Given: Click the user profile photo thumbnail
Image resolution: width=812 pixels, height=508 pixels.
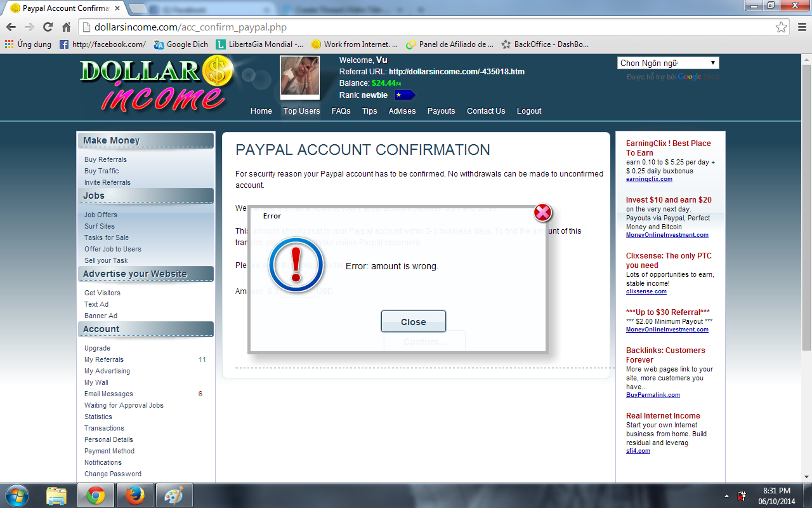Looking at the screenshot, I should [x=300, y=78].
